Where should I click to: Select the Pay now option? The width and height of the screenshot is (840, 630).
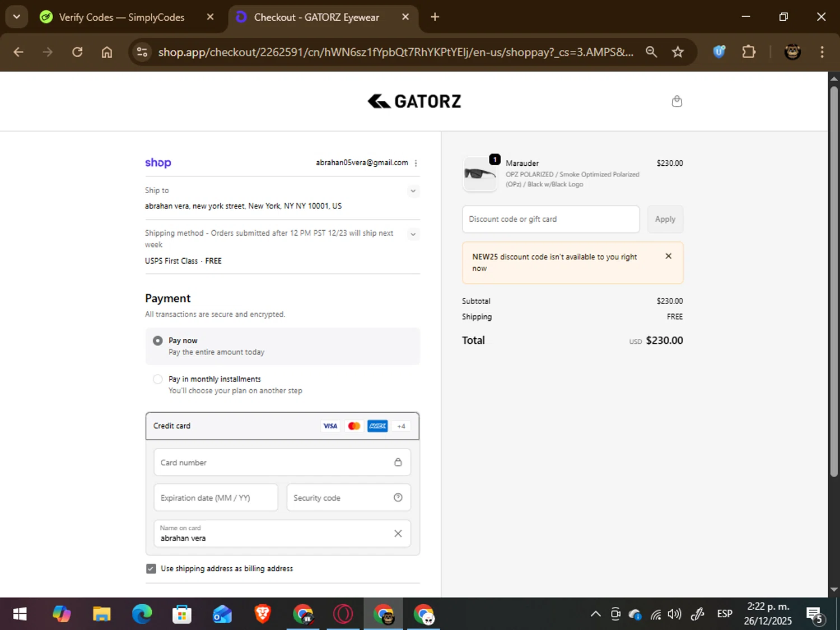click(x=282, y=346)
